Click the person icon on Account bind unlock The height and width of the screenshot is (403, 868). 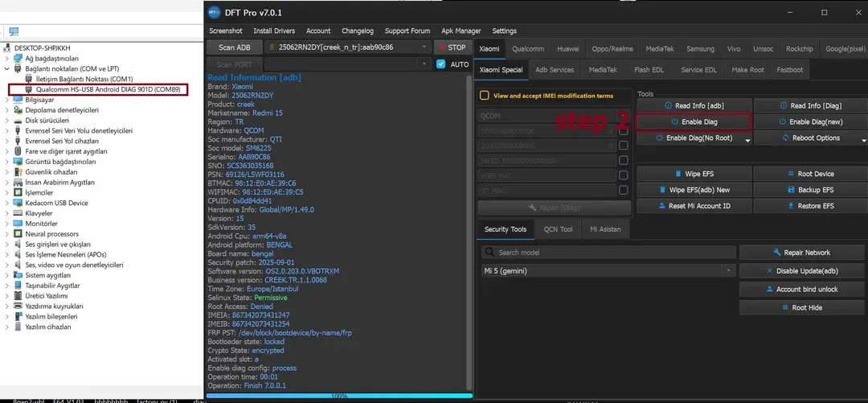point(769,290)
